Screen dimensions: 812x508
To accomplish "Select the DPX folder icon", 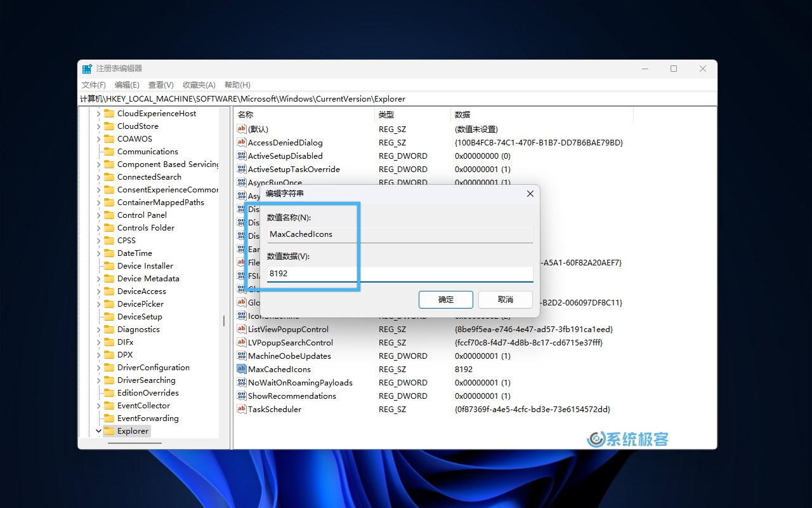I will (108, 355).
